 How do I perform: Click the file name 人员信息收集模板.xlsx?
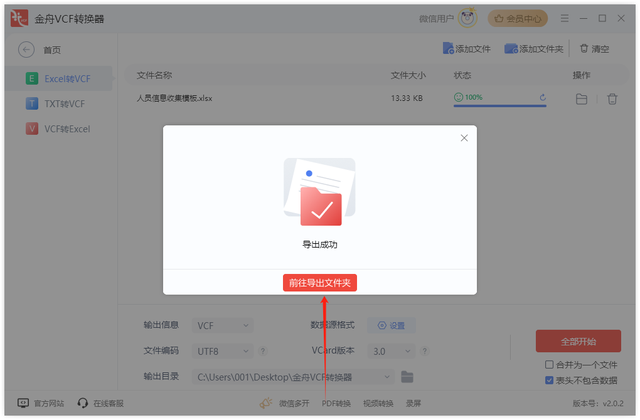point(174,98)
